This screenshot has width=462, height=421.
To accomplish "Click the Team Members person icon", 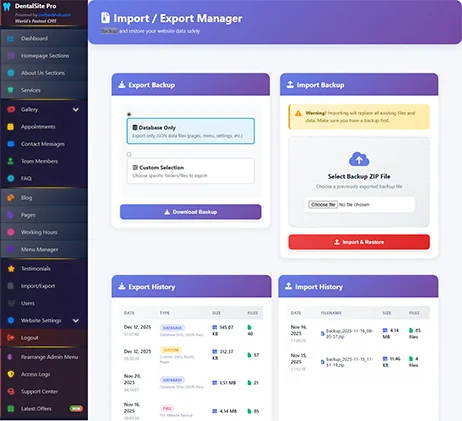I will pos(11,161).
